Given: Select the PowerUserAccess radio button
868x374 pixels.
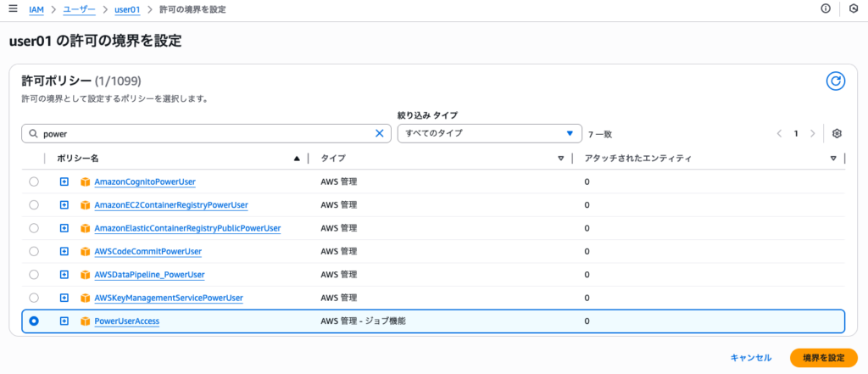Looking at the screenshot, I should [x=34, y=321].
